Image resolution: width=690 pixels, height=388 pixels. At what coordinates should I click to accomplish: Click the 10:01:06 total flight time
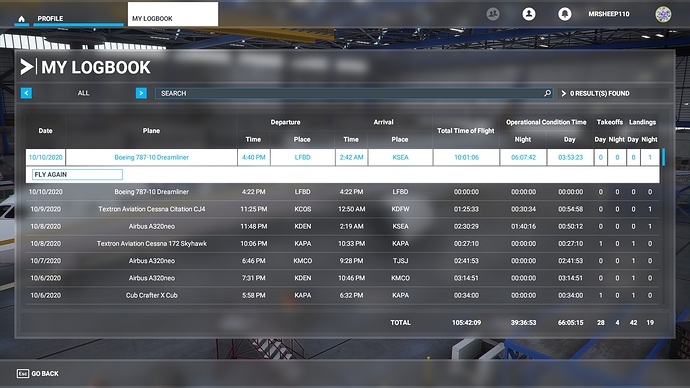click(466, 157)
